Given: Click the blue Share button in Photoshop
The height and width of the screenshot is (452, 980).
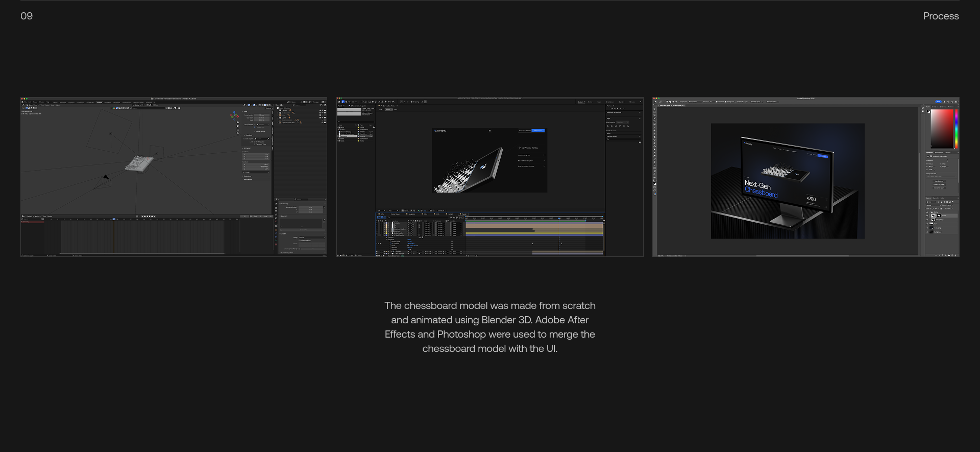Looking at the screenshot, I should point(938,102).
